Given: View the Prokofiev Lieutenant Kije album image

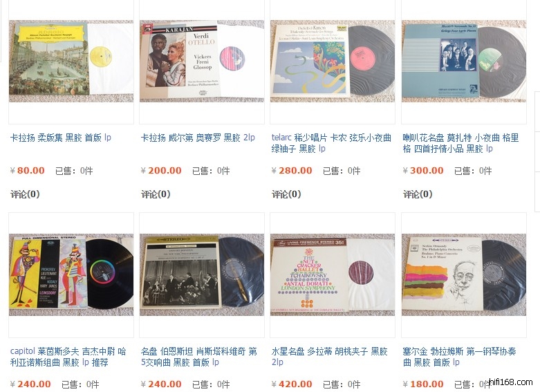Looking at the screenshot, I should [x=71, y=275].
